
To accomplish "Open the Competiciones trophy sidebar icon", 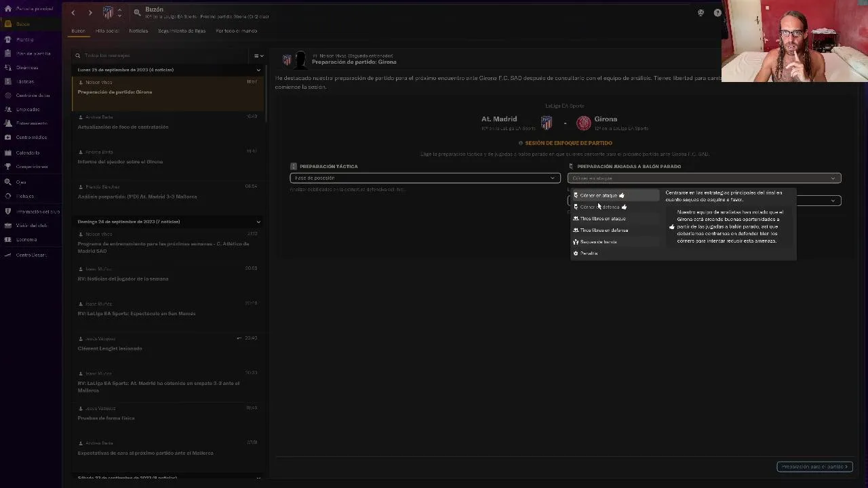I will click(7, 166).
